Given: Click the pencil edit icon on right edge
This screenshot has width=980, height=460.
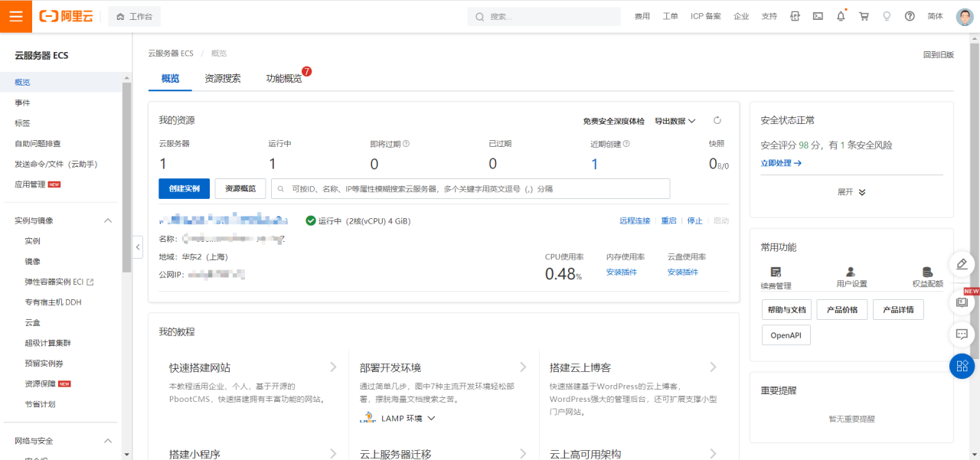Looking at the screenshot, I should pyautogui.click(x=962, y=264).
